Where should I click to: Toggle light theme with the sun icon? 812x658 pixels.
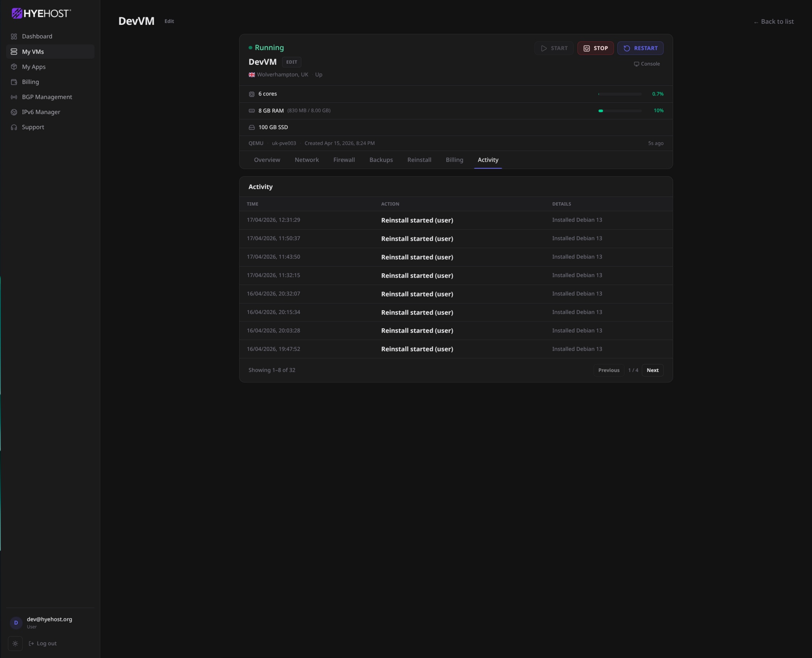(15, 643)
